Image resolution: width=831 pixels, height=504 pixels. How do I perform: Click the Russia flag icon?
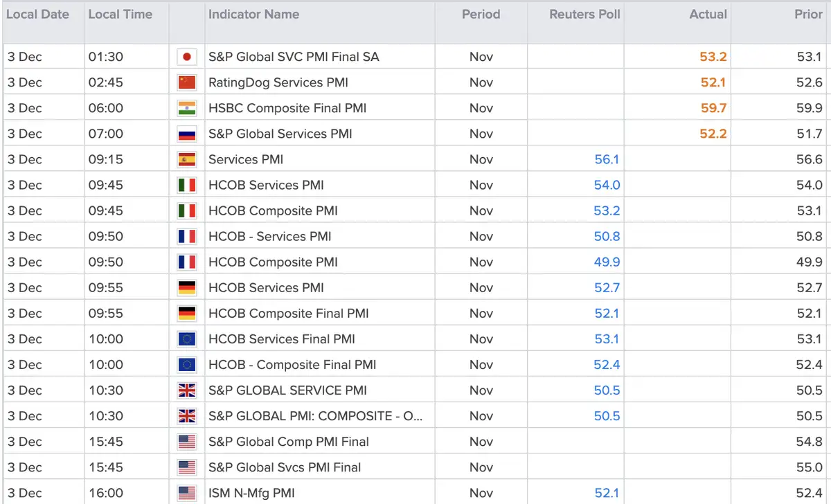(187, 134)
